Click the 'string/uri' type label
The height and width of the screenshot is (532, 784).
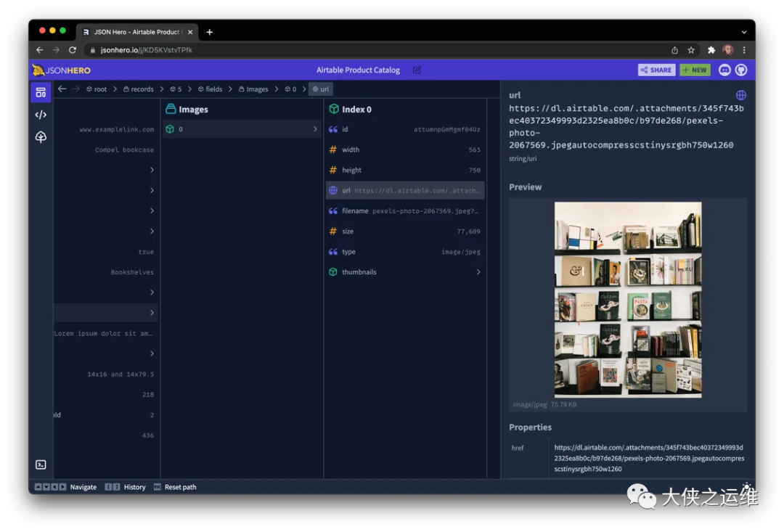pyautogui.click(x=523, y=158)
